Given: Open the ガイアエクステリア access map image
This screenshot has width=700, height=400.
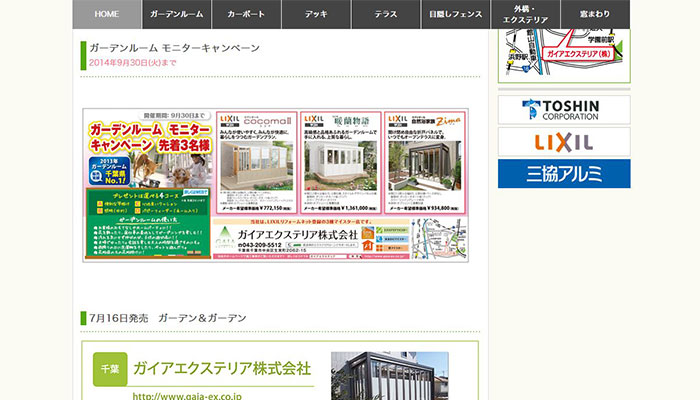Looking at the screenshot, I should tap(564, 54).
